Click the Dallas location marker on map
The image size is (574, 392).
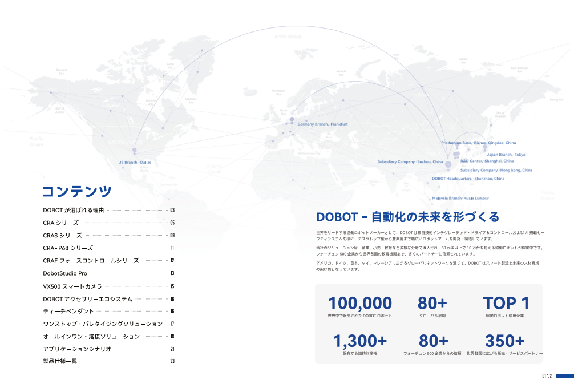134,150
